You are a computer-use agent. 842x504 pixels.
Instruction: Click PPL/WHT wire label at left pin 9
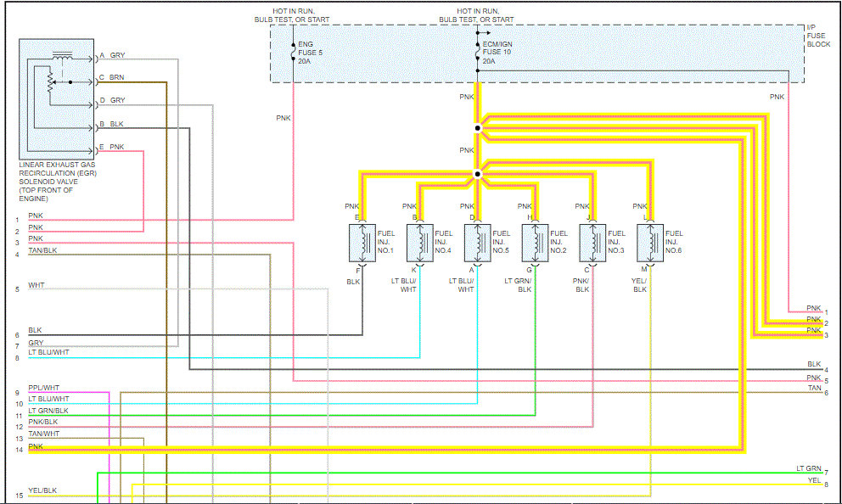pos(43,388)
